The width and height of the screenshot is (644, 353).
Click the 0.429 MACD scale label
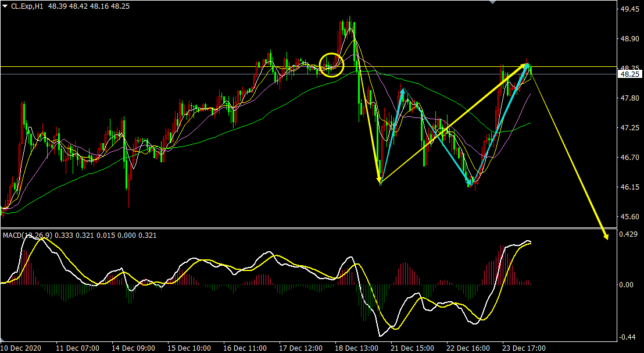pyautogui.click(x=629, y=234)
